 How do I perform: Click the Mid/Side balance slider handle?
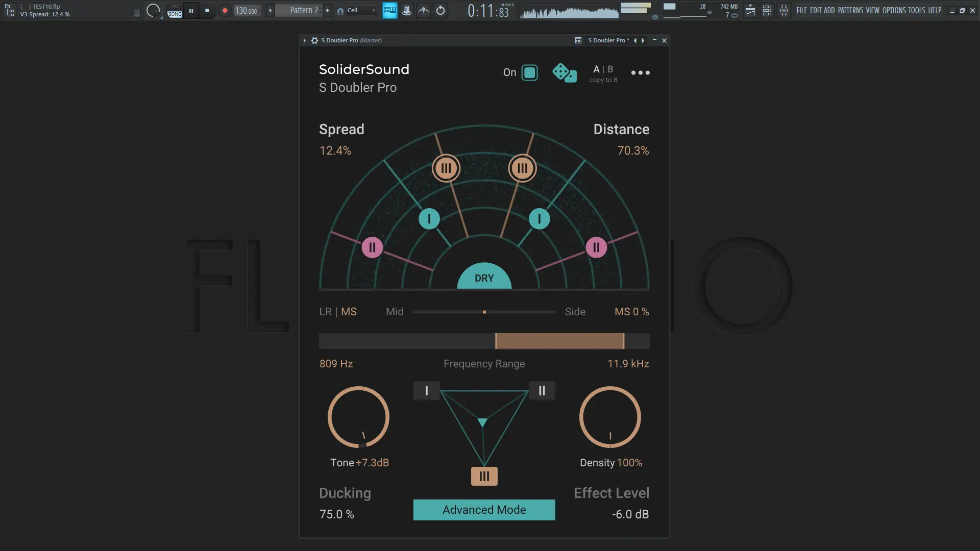(484, 312)
